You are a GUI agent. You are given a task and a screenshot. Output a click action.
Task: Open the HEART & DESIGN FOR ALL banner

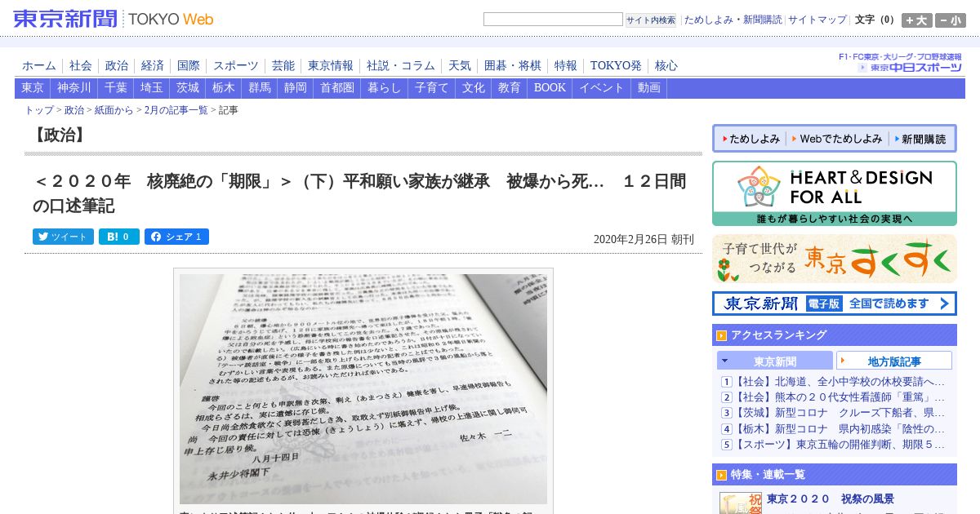(835, 193)
